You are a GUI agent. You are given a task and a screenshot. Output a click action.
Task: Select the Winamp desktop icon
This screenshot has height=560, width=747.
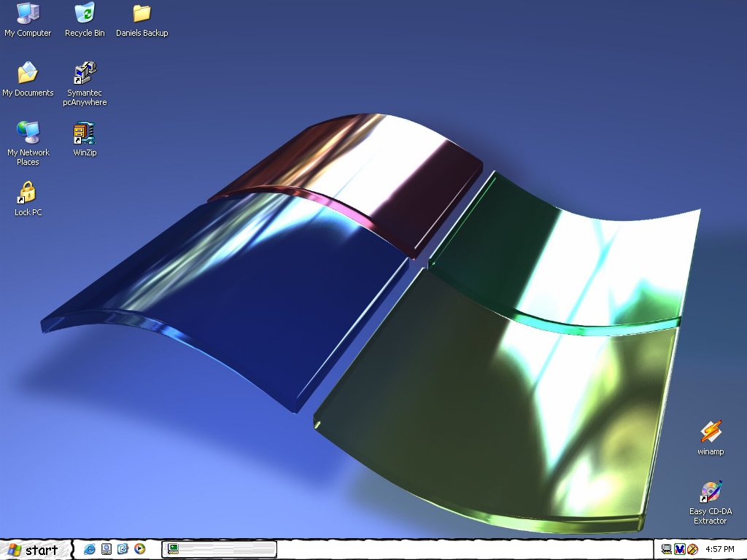click(711, 432)
